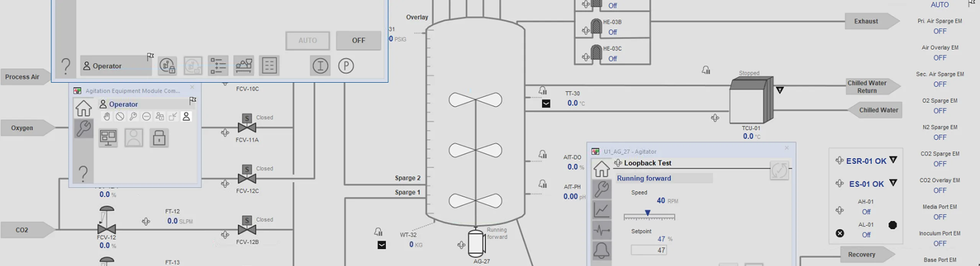The width and height of the screenshot is (980, 266).
Task: Switch to diagnostics pulse tab in Agitator faceplate
Action: tap(601, 230)
